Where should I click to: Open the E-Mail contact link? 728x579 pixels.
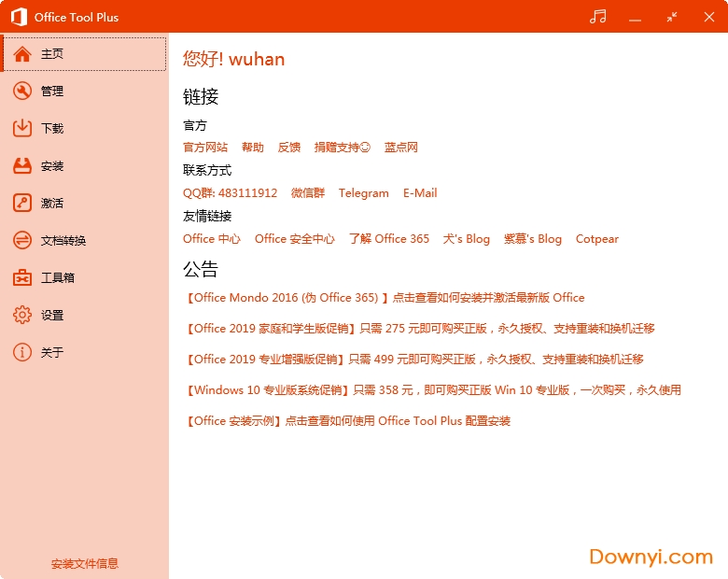[420, 193]
